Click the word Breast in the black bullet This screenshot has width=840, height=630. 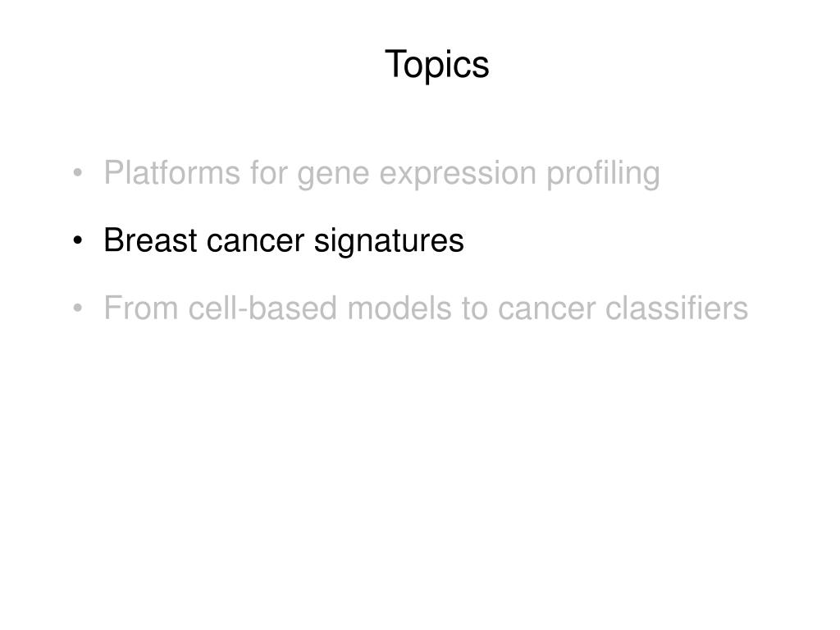[x=151, y=240]
